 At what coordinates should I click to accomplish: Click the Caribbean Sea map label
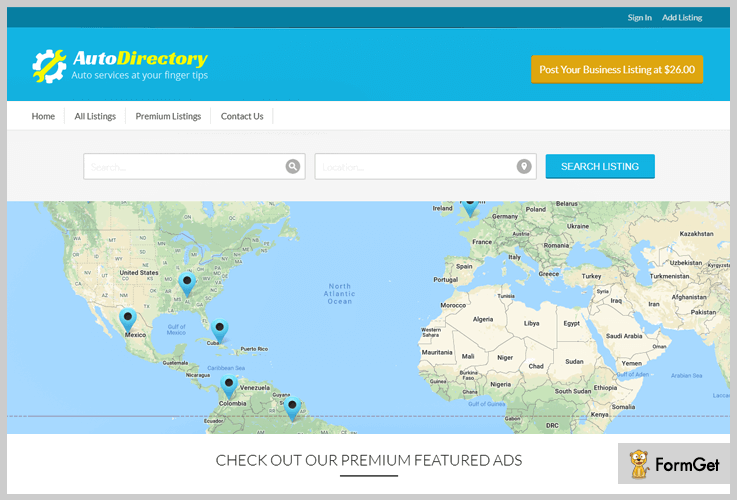click(x=226, y=368)
